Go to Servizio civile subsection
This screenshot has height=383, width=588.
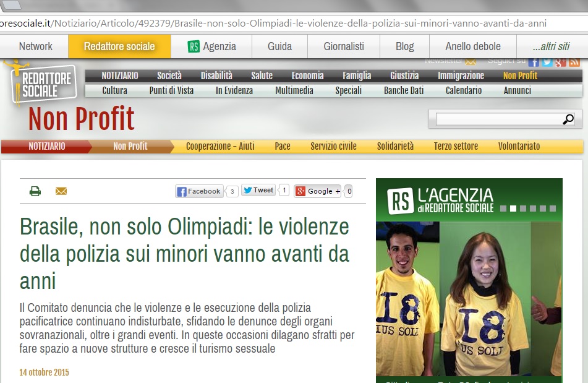pyautogui.click(x=333, y=147)
